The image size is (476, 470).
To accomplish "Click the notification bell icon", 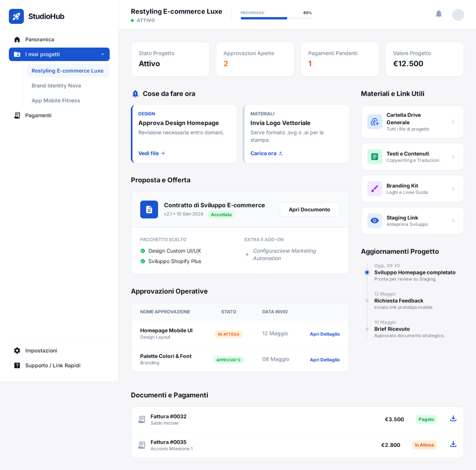I will [x=438, y=14].
